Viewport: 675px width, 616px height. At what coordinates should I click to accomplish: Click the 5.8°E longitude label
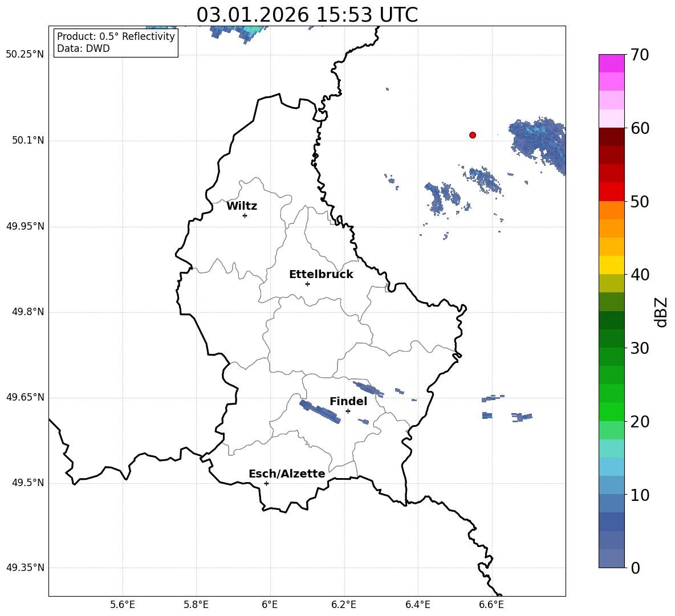coord(196,605)
